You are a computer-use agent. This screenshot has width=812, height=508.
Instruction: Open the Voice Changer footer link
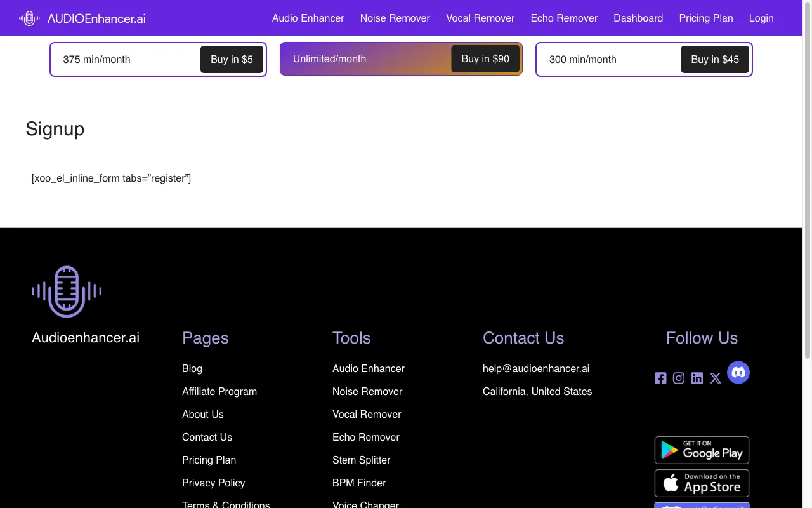[x=365, y=505]
